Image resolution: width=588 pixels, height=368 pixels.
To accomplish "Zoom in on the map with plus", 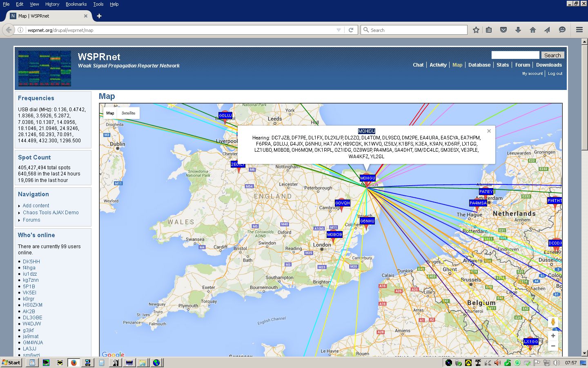I will pos(553,336).
